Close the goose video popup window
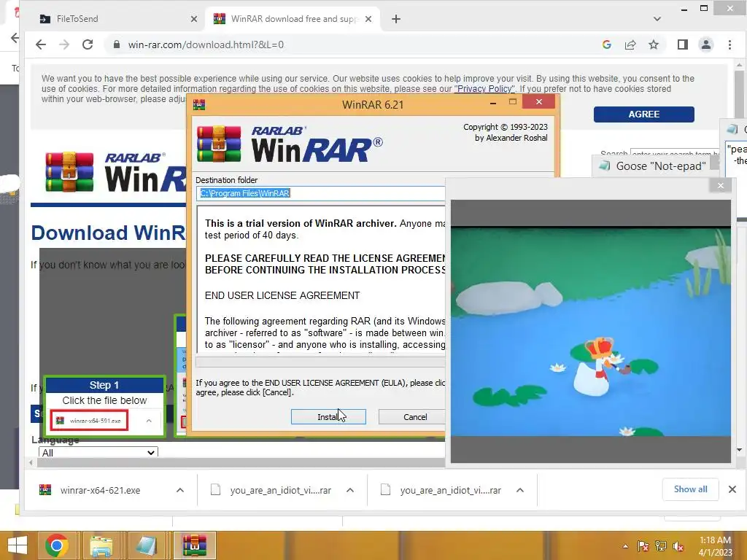 point(720,186)
